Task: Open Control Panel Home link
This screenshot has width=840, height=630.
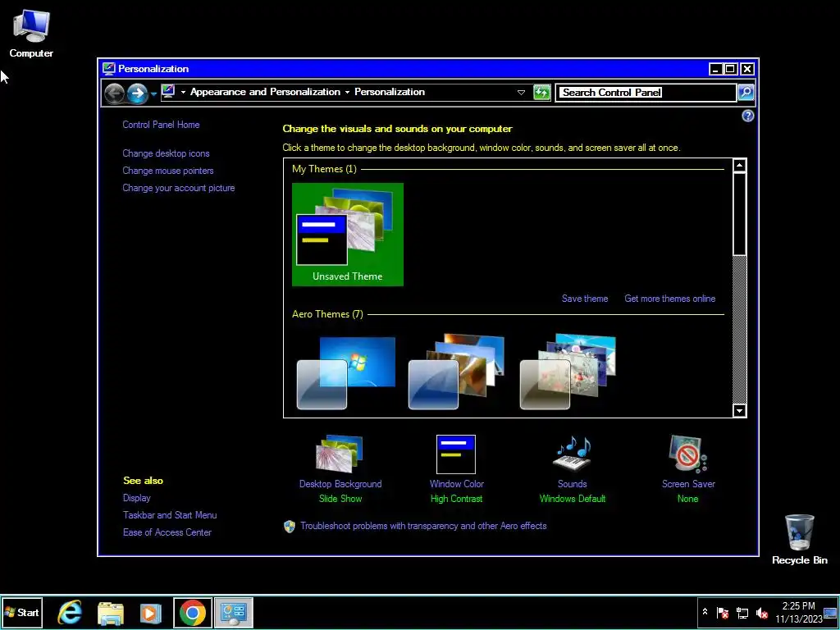Action: 161,125
